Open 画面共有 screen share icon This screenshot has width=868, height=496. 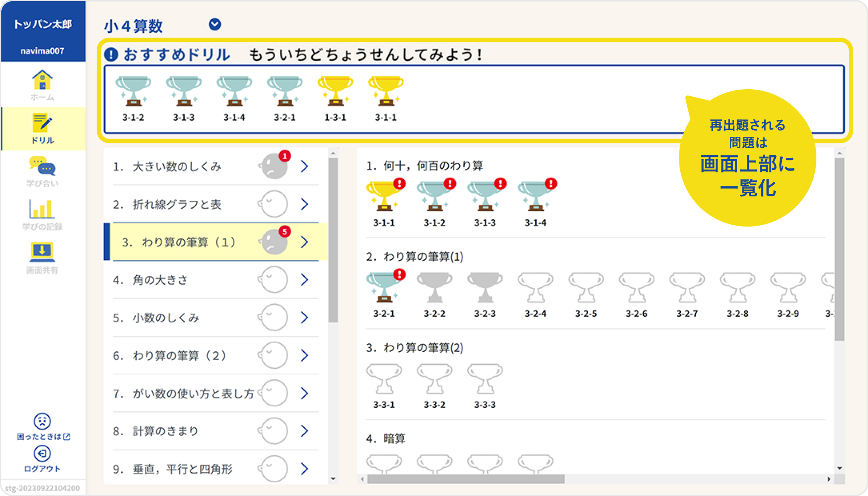pyautogui.click(x=42, y=252)
